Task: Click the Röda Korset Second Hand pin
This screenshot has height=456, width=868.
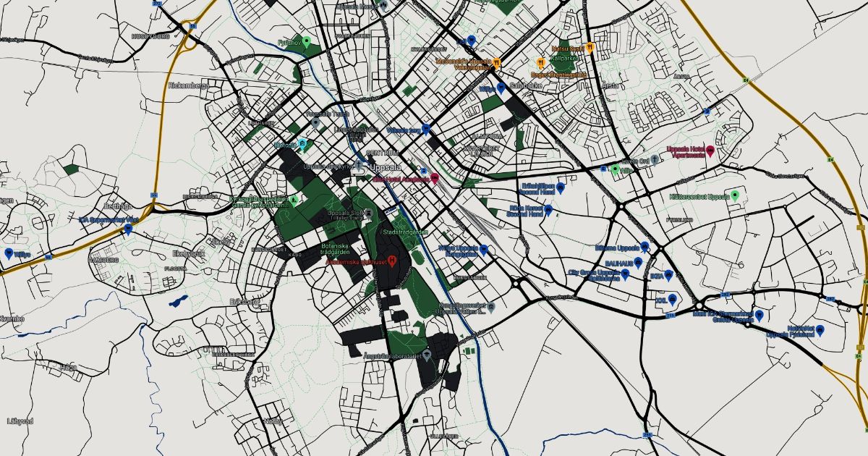Action: 548,210
